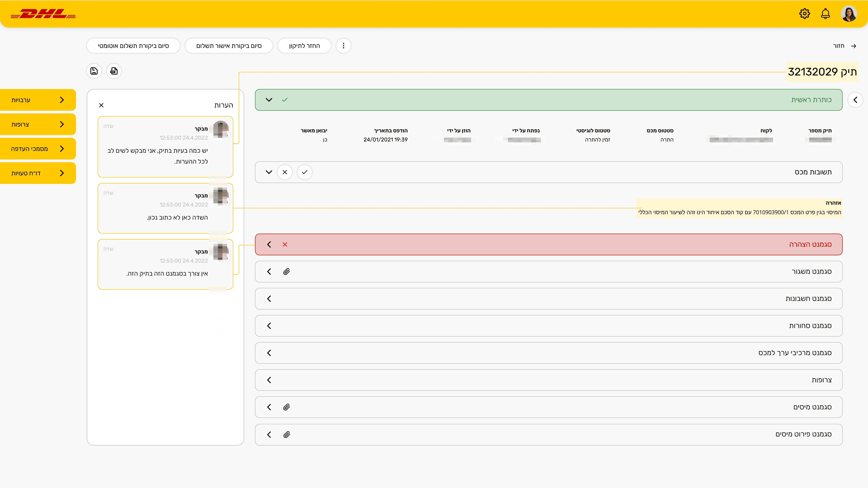This screenshot has width=868, height=488.
Task: Open notifications bell
Action: pos(825,14)
